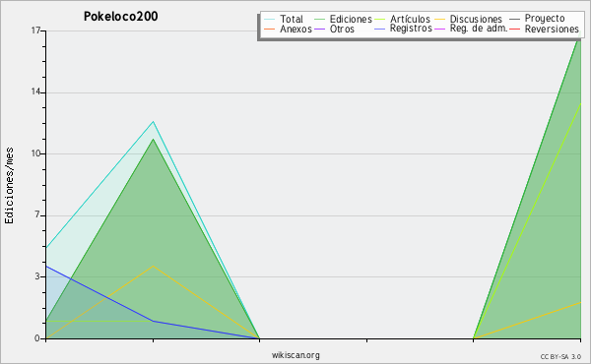The height and width of the screenshot is (364, 591).
Task: Click the Artículos legend label
Action: pos(410,19)
